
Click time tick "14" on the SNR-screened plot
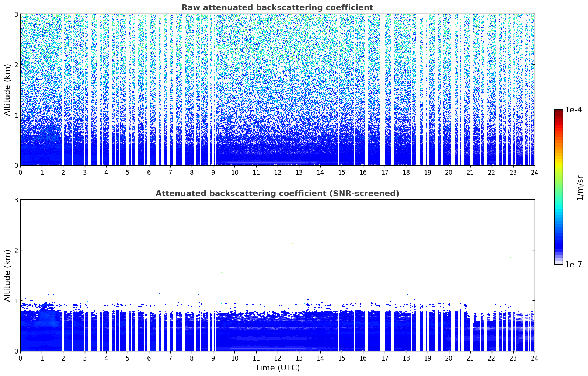point(320,358)
